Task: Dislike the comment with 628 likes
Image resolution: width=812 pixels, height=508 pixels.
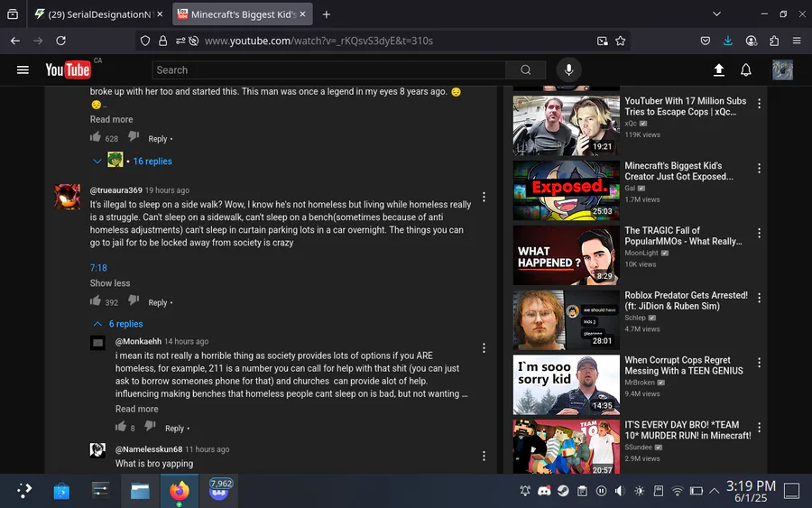Action: click(x=134, y=137)
